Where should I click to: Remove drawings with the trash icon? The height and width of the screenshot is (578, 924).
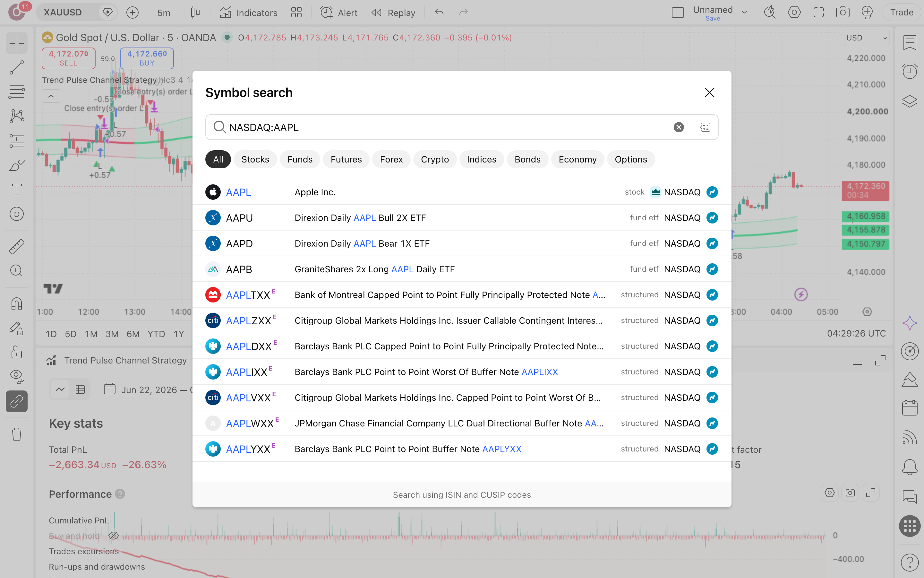click(x=16, y=434)
